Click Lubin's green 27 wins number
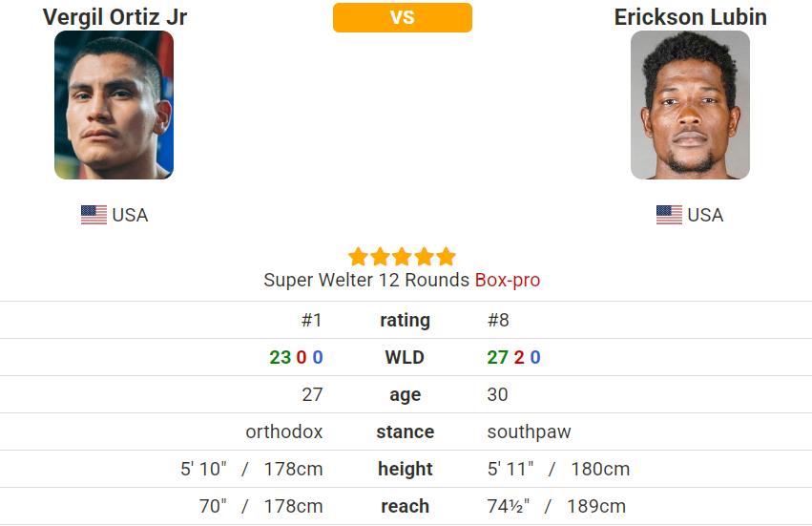The image size is (812, 526). [498, 357]
